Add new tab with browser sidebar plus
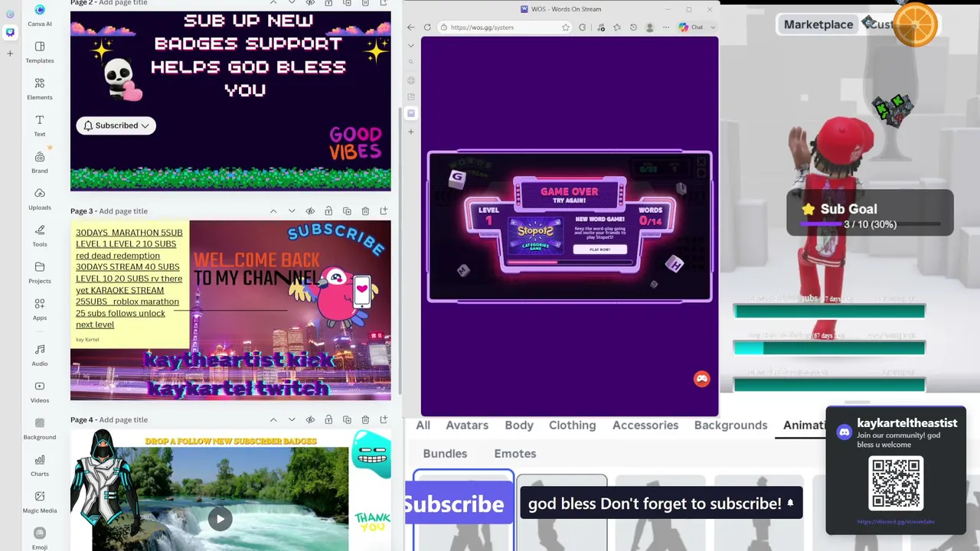The width and height of the screenshot is (980, 551). pyautogui.click(x=411, y=132)
